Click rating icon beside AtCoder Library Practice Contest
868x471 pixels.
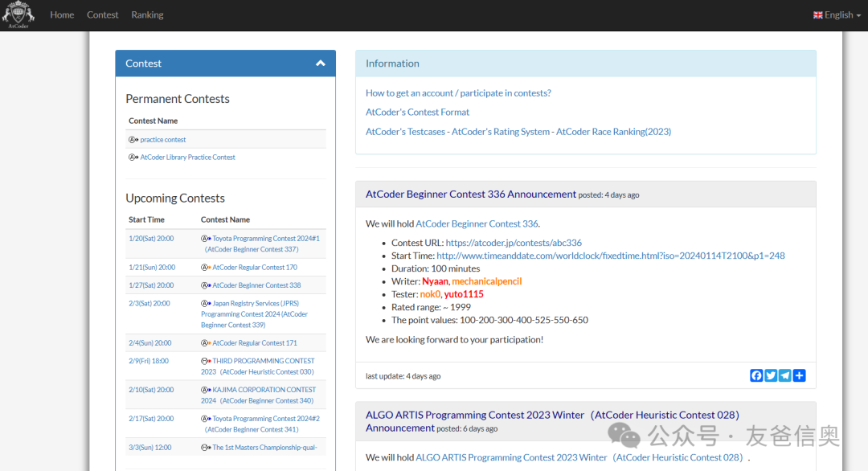tap(133, 158)
